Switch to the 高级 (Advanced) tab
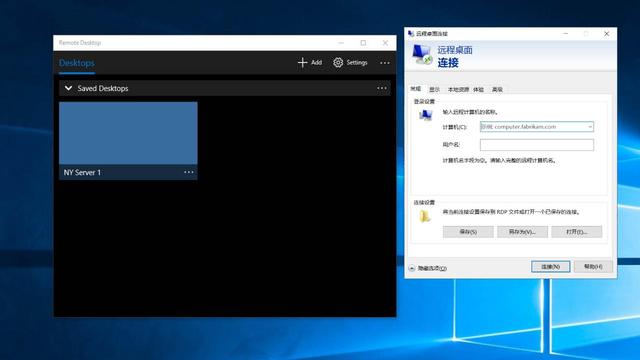 point(497,89)
